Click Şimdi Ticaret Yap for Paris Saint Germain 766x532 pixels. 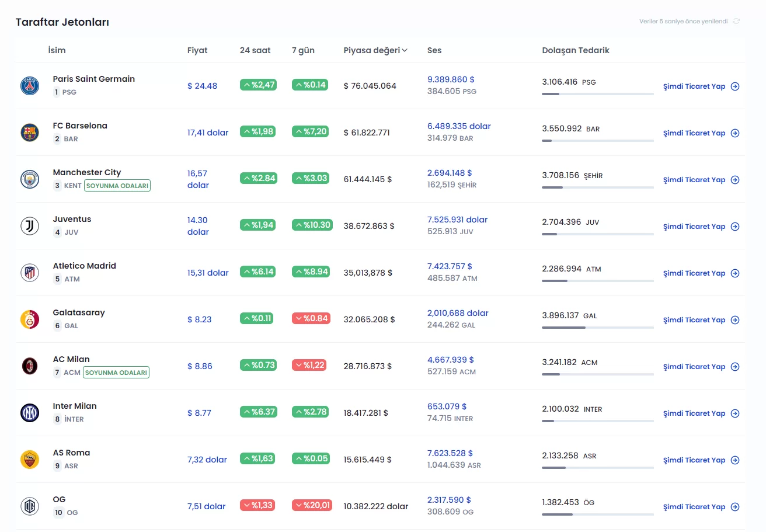click(x=701, y=86)
